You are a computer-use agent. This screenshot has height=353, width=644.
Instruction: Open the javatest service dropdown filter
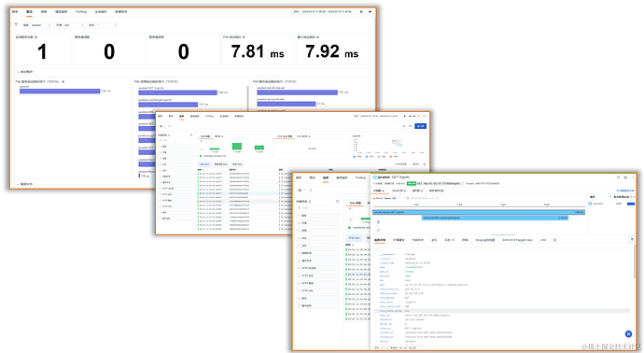pos(41,25)
